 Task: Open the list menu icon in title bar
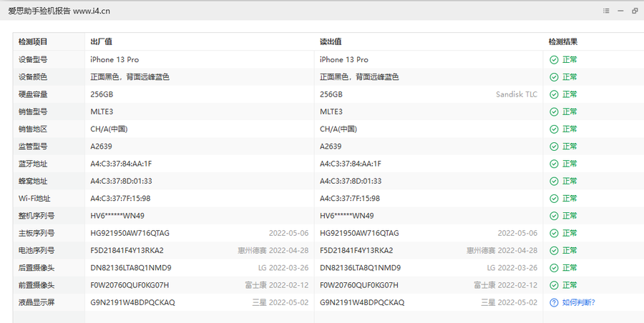pyautogui.click(x=606, y=11)
